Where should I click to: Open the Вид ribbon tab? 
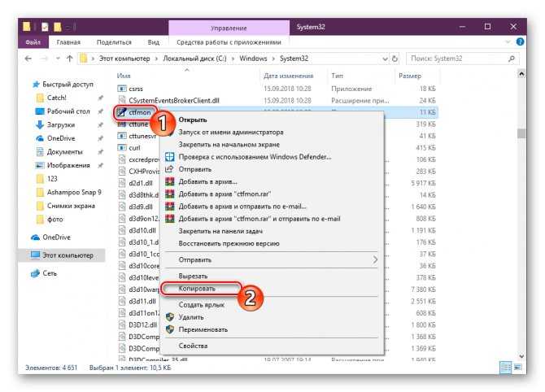coord(153,42)
